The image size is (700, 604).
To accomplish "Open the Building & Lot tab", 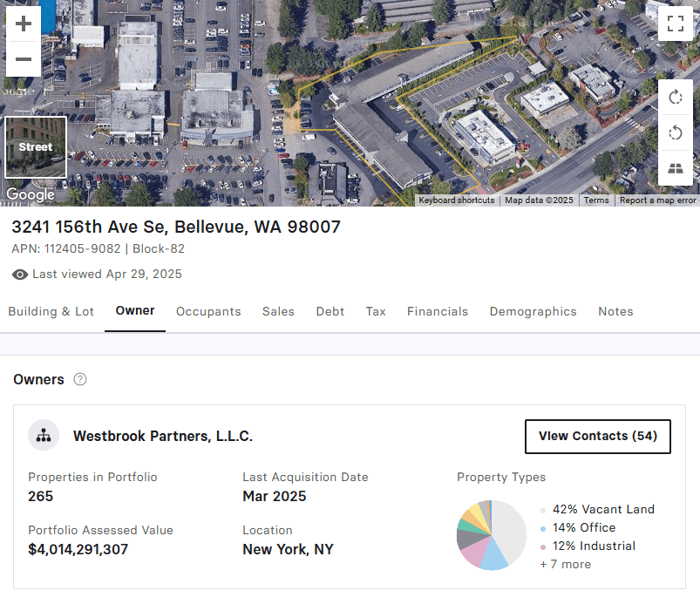I will [x=51, y=312].
